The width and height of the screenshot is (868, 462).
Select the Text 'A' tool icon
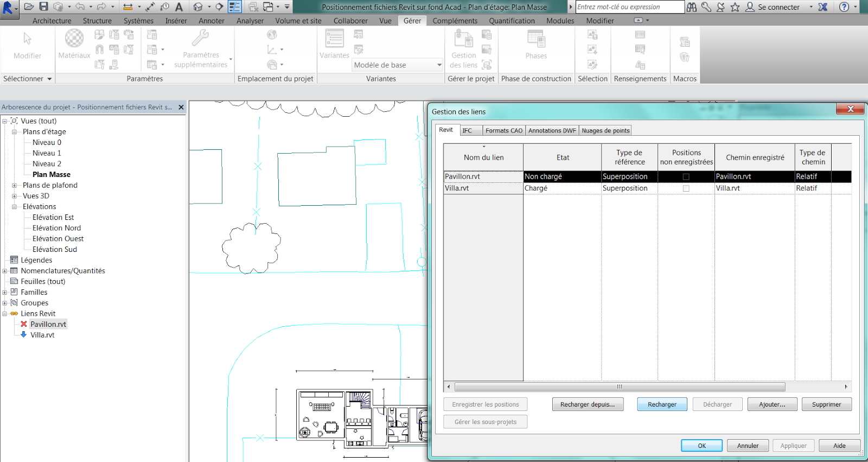(179, 7)
